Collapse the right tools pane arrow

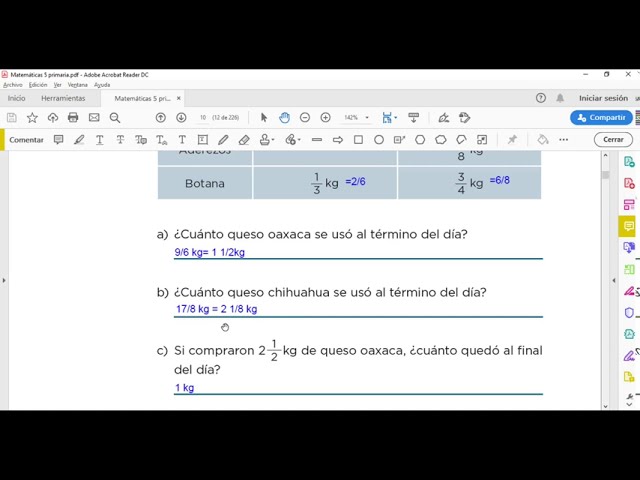[613, 280]
